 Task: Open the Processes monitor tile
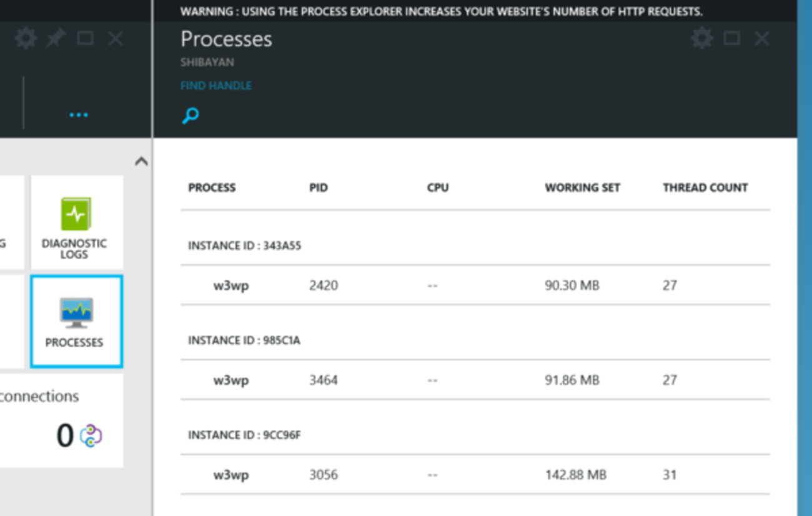tap(76, 321)
